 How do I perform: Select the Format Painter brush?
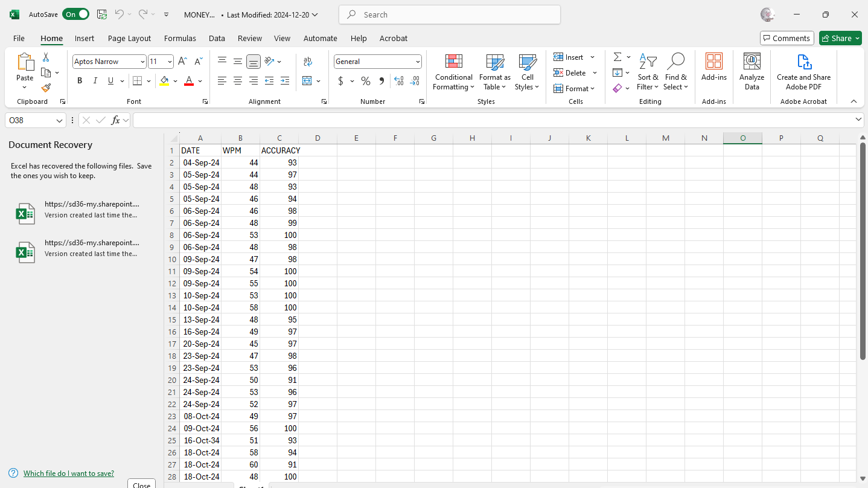click(46, 88)
